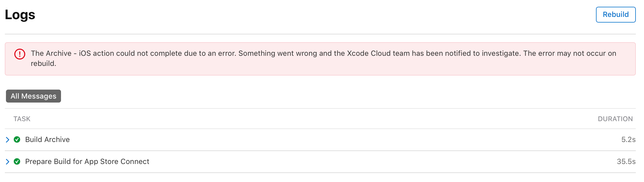Select the 5.2s duration value
This screenshot has height=182, width=644.
coord(628,139)
